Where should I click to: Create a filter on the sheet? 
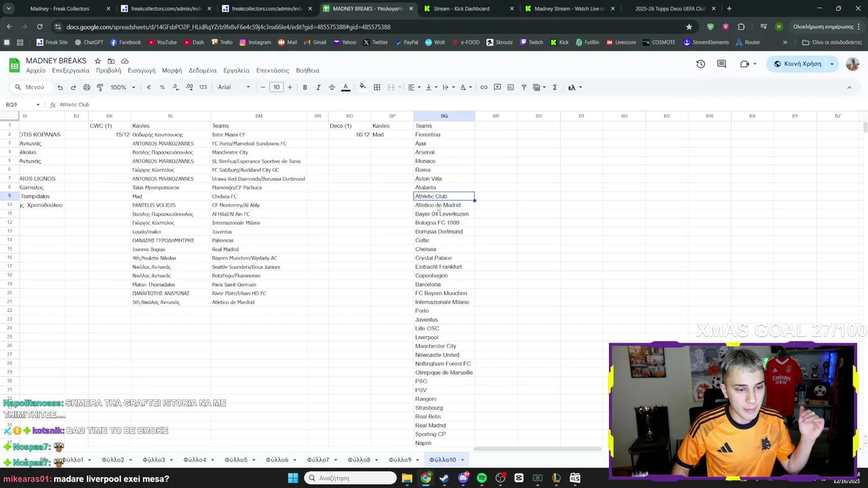click(x=524, y=87)
